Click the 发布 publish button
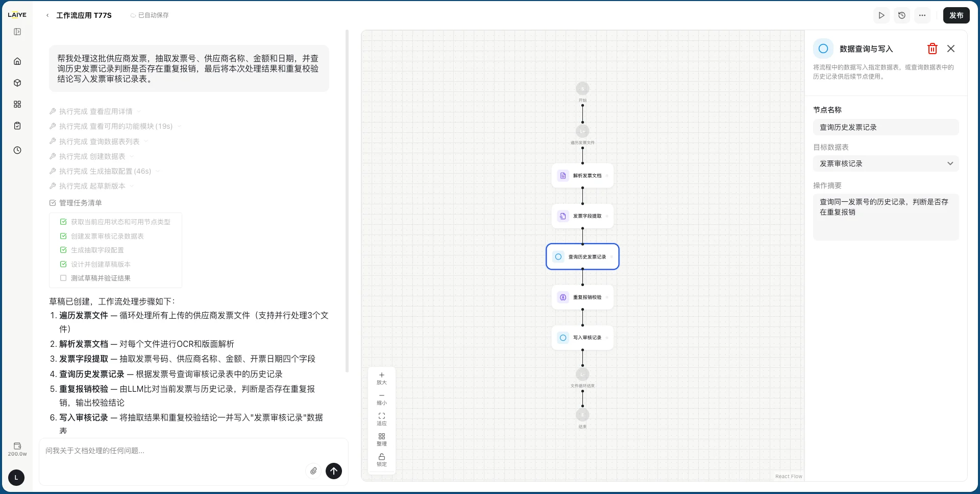 point(957,15)
